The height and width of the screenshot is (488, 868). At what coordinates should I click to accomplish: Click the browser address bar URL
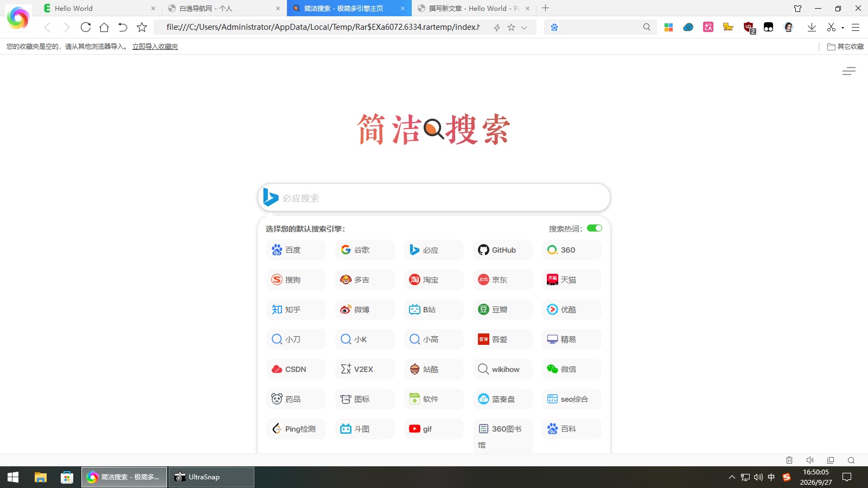pos(323,27)
